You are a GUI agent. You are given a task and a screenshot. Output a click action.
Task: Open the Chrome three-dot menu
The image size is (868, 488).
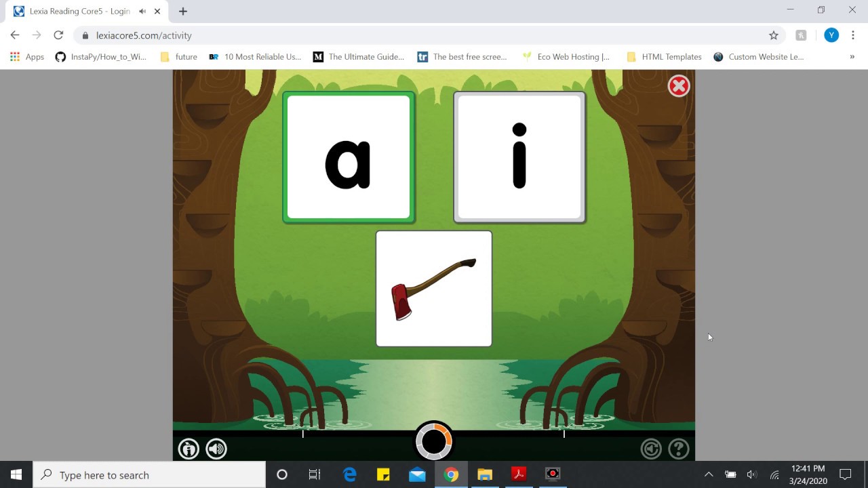tap(853, 35)
